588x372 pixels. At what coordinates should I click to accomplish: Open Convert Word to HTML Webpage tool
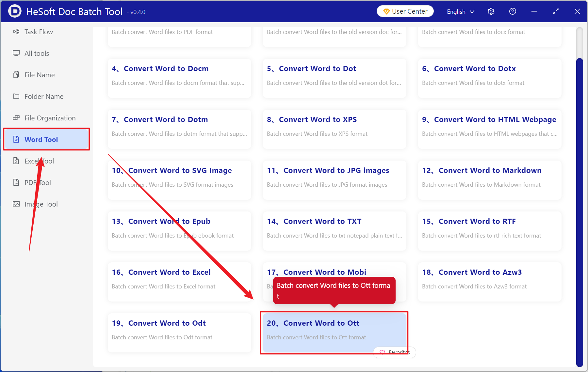pyautogui.click(x=490, y=129)
